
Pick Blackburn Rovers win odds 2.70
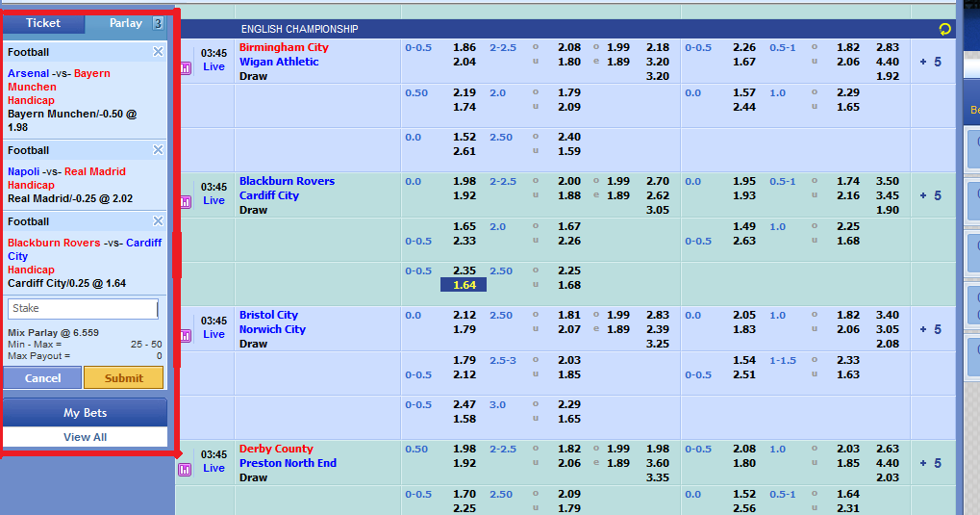pos(658,182)
